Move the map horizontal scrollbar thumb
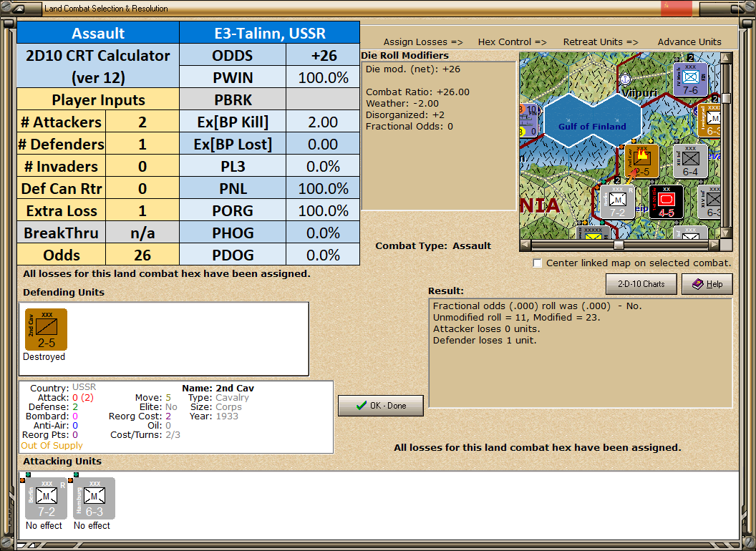Viewport: 756px width, 551px height. 619,245
